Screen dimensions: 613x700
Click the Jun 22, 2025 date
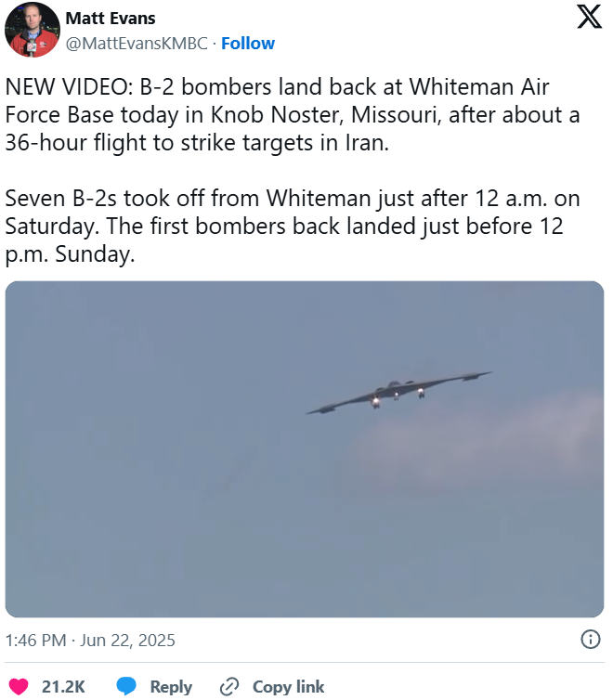(127, 641)
